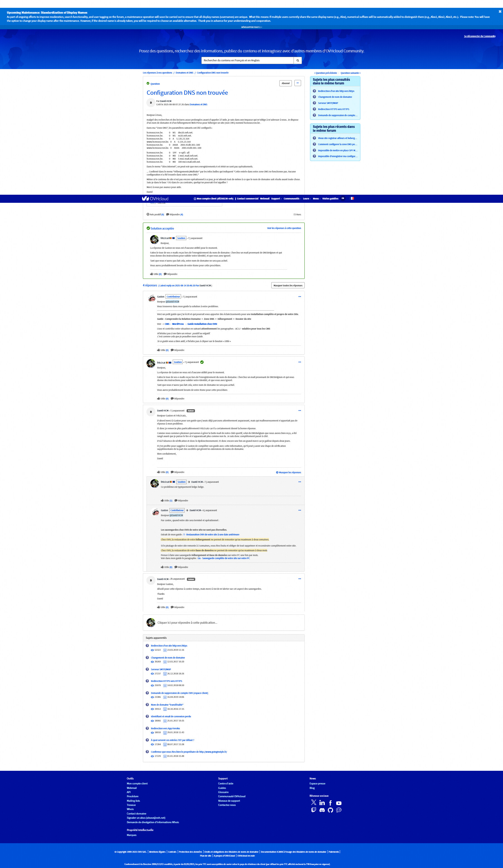This screenshot has height=868, width=503.
Task: Open the Discord icon in footer
Action: tap(322, 810)
